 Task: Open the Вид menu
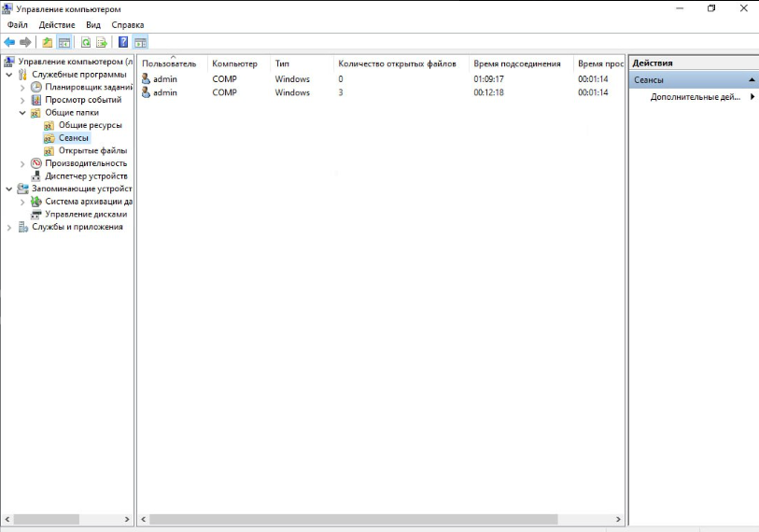(x=93, y=25)
